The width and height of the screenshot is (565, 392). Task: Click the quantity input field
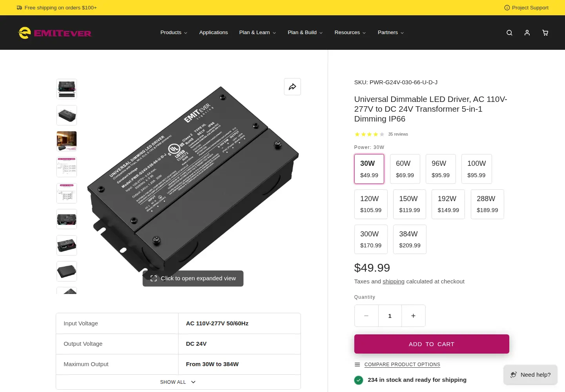(390, 316)
